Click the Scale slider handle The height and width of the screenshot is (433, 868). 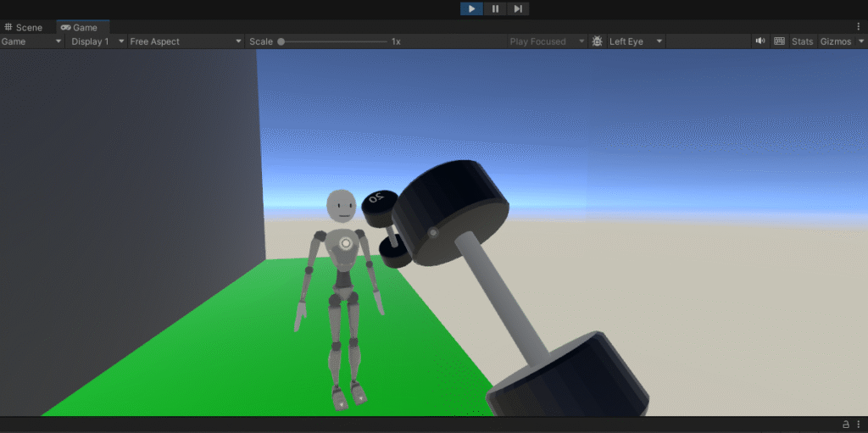tap(281, 42)
